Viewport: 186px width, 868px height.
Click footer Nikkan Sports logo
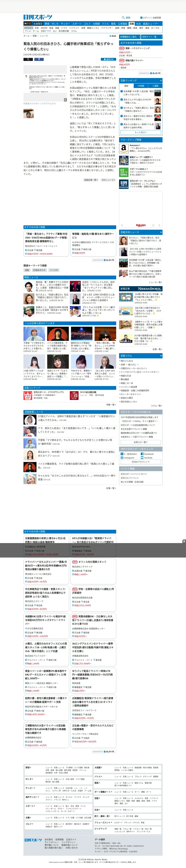click(x=33, y=840)
